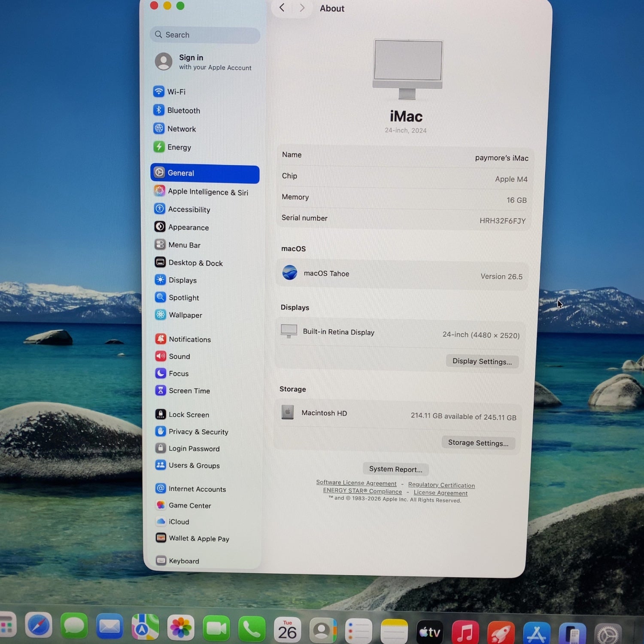Click the computer name paymore's iMac
The height and width of the screenshot is (644, 644).
[501, 158]
